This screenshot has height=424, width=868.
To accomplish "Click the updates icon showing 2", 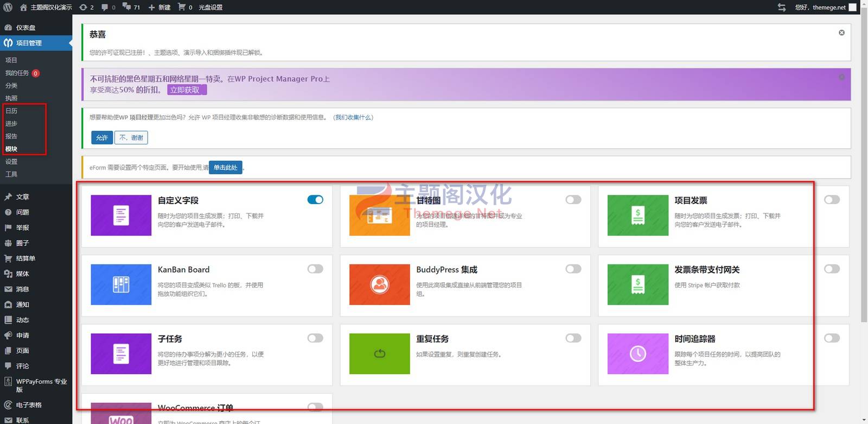I will pos(86,7).
